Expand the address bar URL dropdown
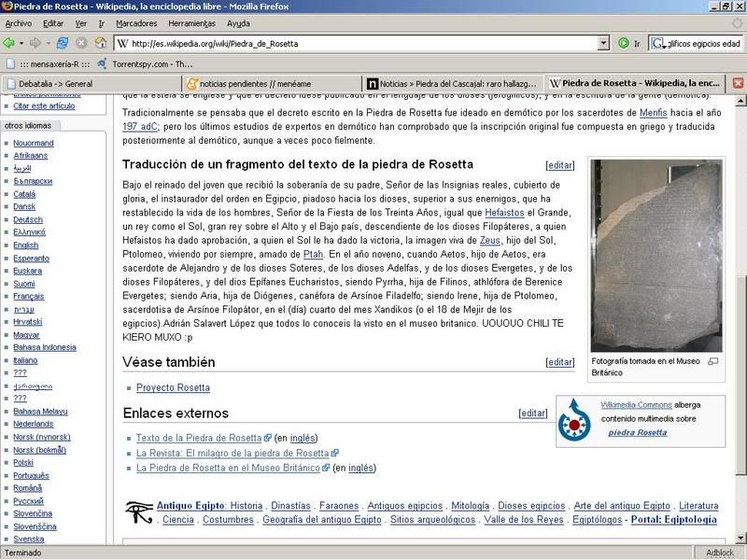The height and width of the screenshot is (560, 747). coord(603,43)
